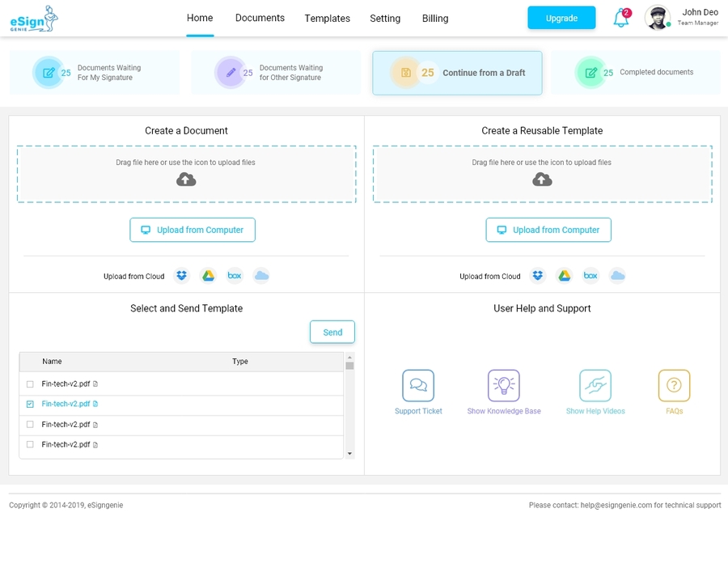Click the upload cloud icon in Create a Document
Viewport: 728px width, 572px height.
pos(185,179)
